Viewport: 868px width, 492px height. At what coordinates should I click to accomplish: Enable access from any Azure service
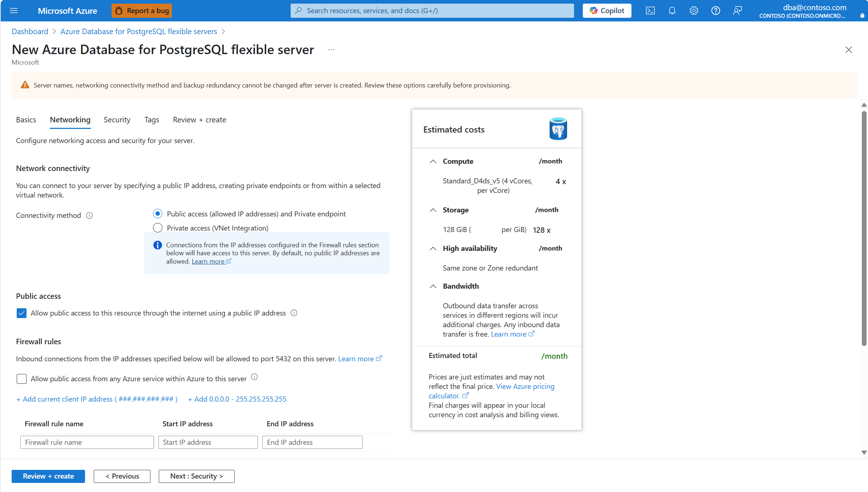(21, 379)
